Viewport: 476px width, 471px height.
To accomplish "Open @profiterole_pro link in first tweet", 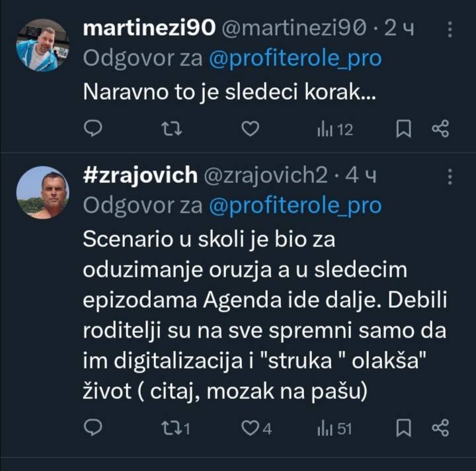I will [x=295, y=58].
